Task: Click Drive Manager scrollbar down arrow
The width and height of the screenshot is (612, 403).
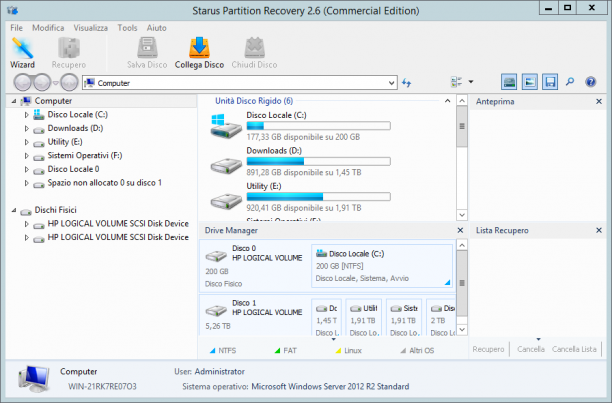Action: [462, 330]
